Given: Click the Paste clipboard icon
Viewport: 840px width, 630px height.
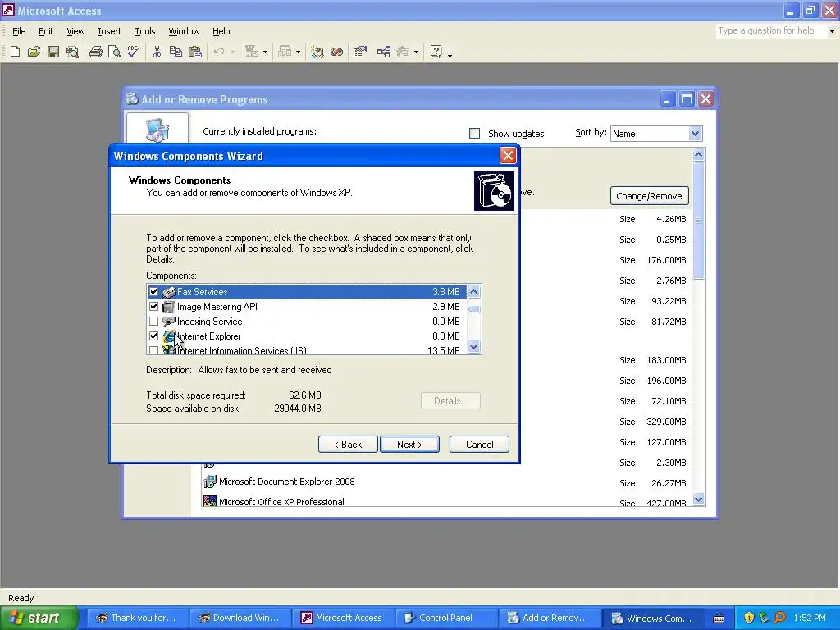Looking at the screenshot, I should [195, 52].
